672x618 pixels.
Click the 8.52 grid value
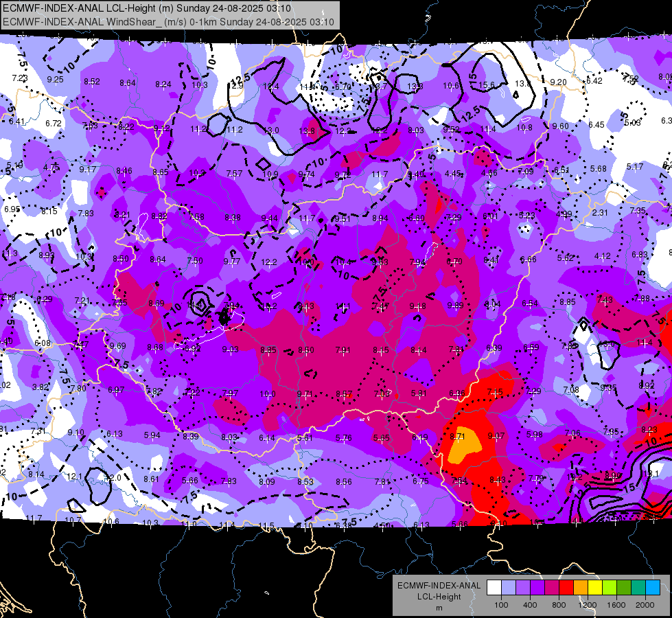92,82
